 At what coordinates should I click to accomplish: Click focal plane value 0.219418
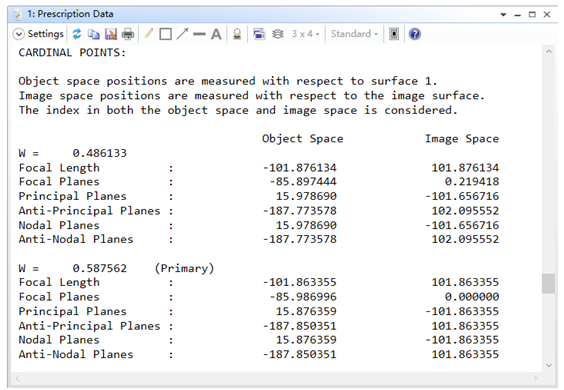pyautogui.click(x=472, y=182)
